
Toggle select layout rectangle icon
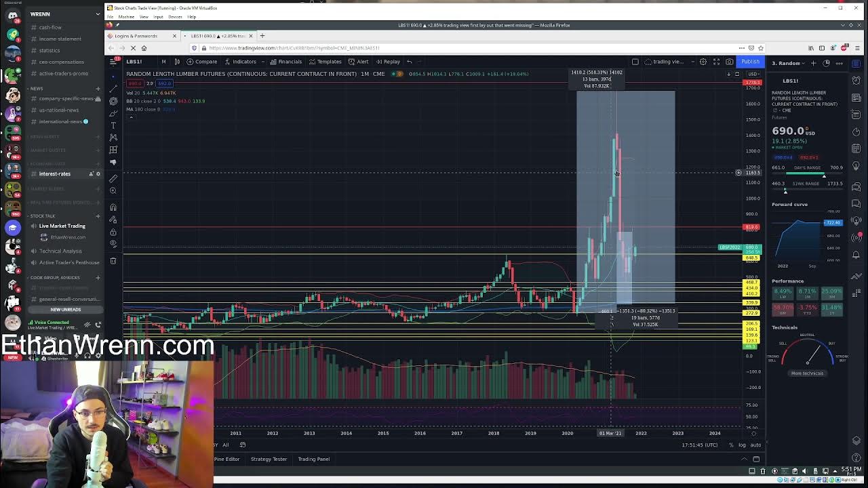(635, 62)
